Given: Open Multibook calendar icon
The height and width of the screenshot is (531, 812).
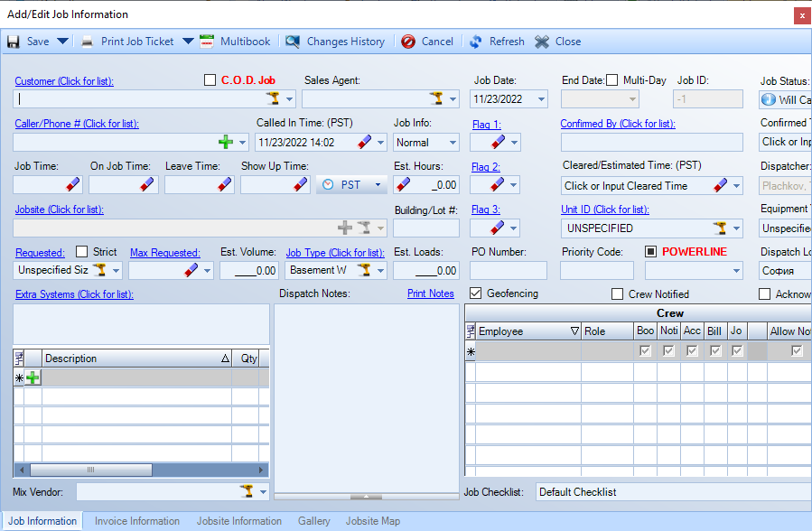Looking at the screenshot, I should tap(207, 42).
